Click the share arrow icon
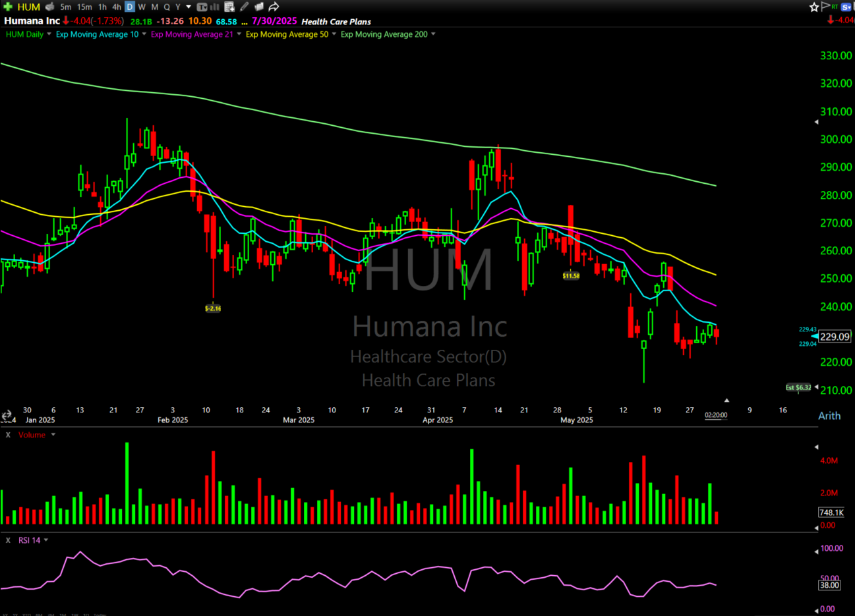 (x=274, y=7)
